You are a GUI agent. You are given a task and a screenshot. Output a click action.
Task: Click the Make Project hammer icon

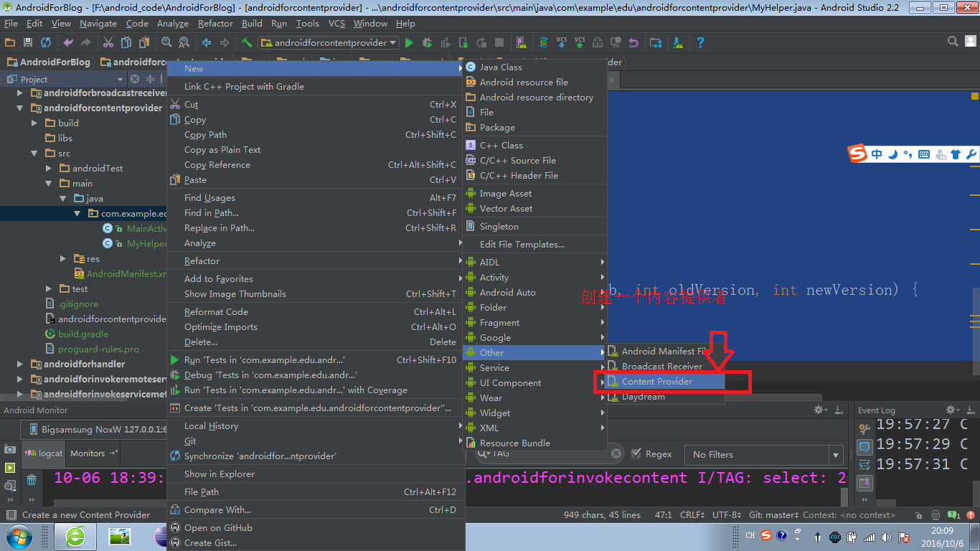(247, 43)
